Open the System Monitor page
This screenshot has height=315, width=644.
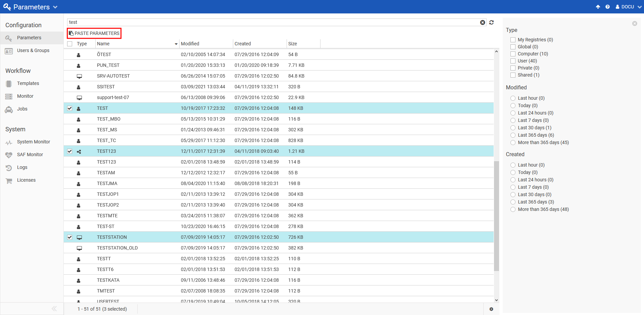pyautogui.click(x=33, y=142)
